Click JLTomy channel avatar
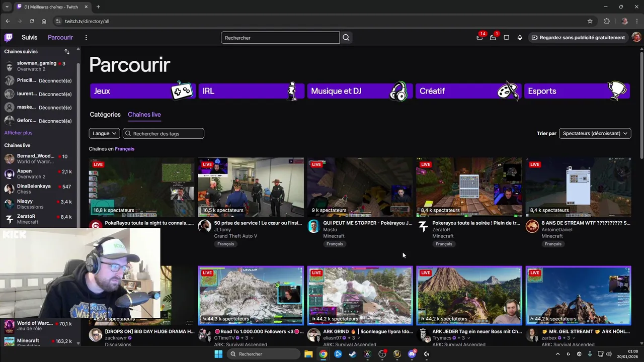 pos(204,226)
